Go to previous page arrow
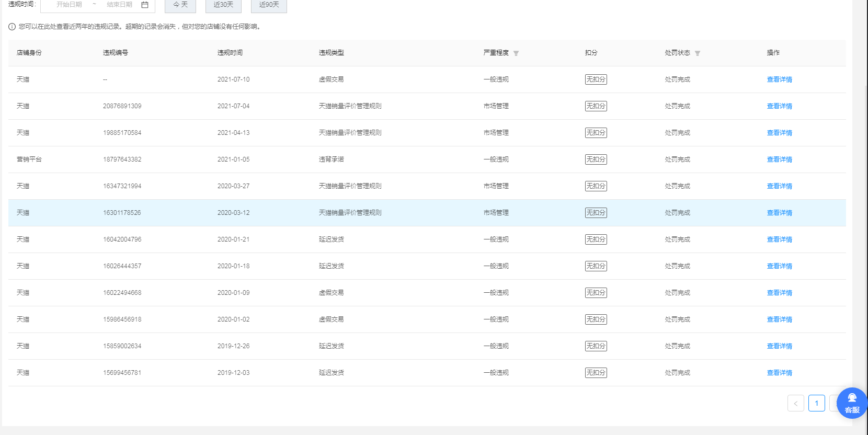This screenshot has width=868, height=435. point(796,403)
